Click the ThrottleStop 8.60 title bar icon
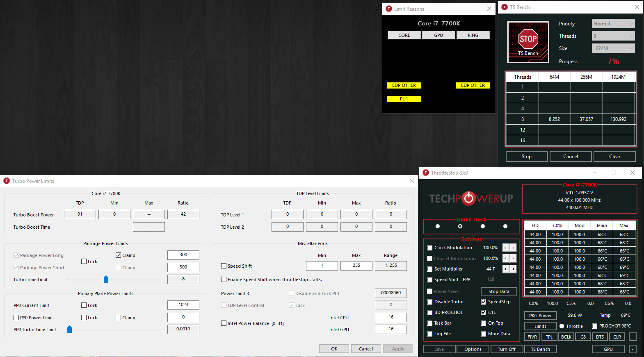The height and width of the screenshot is (357, 644). coord(426,173)
